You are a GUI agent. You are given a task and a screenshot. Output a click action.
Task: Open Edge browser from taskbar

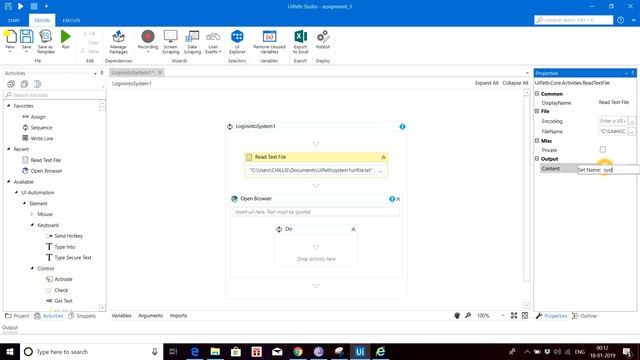195,351
